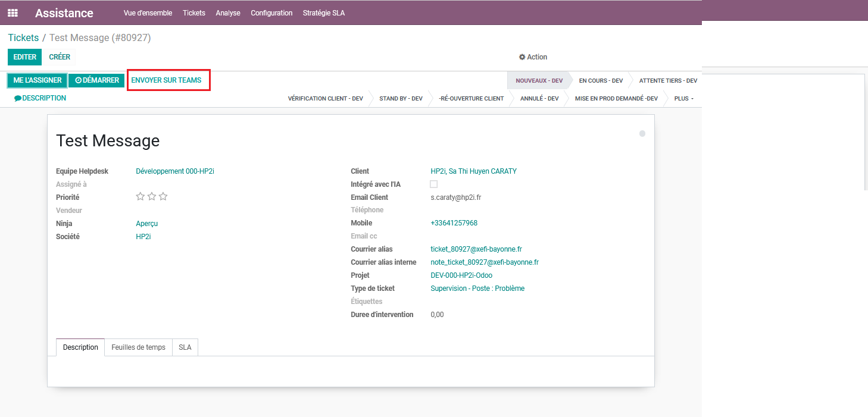Click the CRÉER button

[x=60, y=57]
